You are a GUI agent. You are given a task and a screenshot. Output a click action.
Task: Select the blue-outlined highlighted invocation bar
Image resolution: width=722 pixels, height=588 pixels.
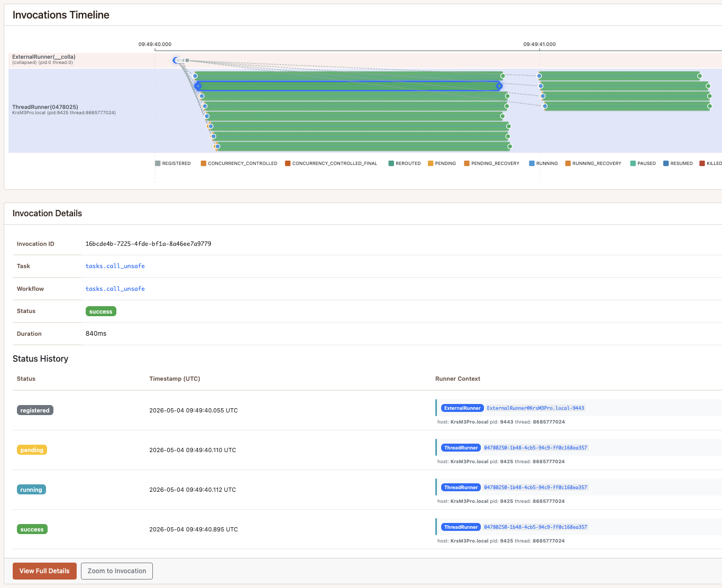(x=348, y=86)
